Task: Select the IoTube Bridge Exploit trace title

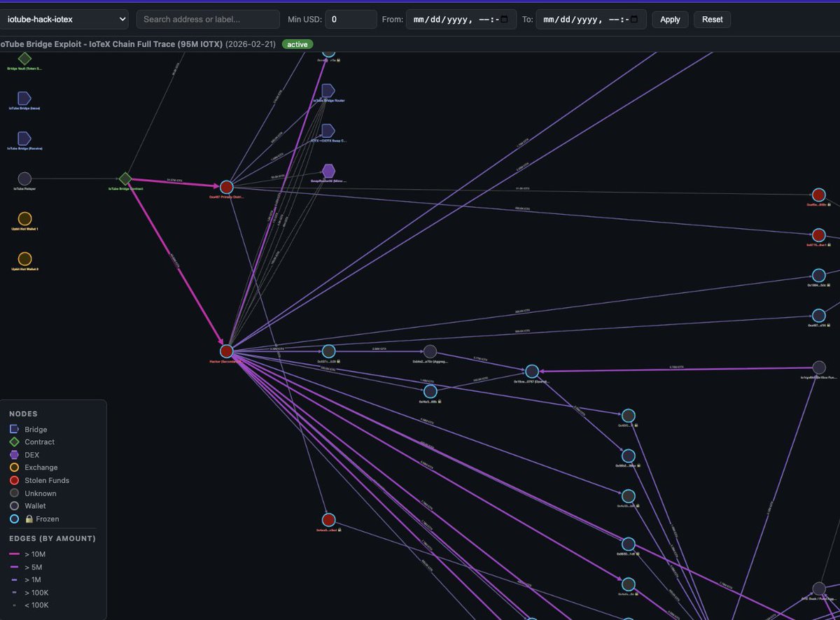Action: pyautogui.click(x=112, y=43)
